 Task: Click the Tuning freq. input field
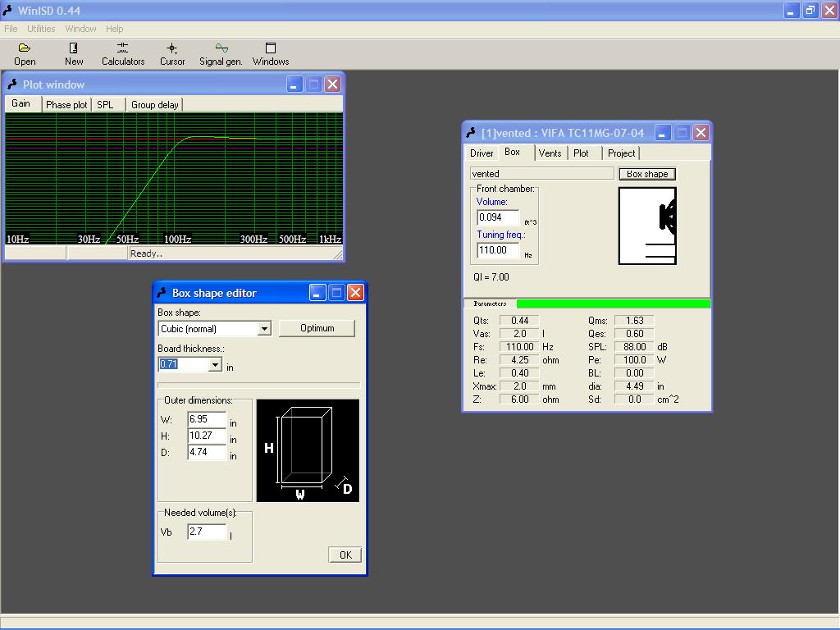(497, 250)
